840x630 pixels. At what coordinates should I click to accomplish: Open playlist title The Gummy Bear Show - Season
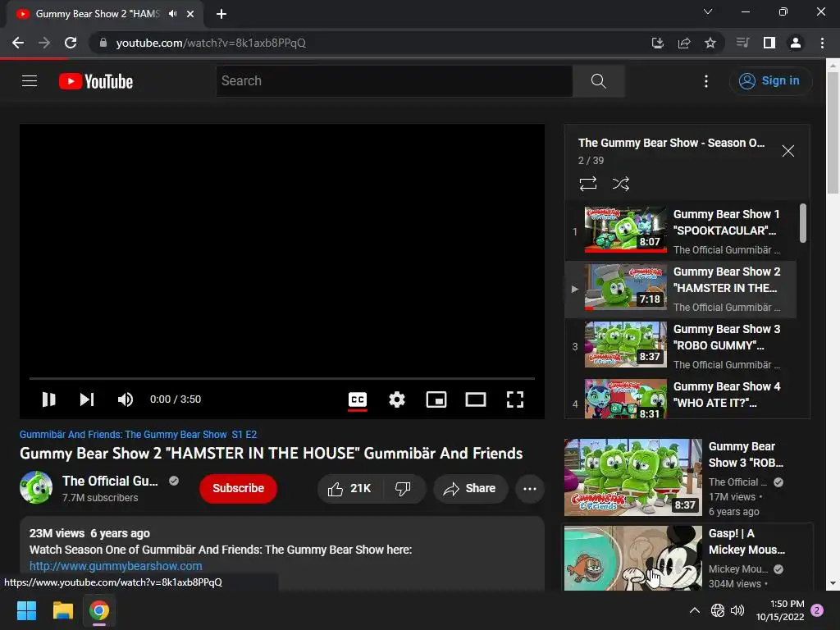671,143
